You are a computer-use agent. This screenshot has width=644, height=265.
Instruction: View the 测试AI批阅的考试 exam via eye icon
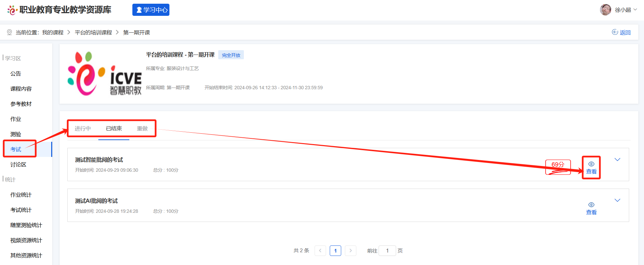(591, 205)
